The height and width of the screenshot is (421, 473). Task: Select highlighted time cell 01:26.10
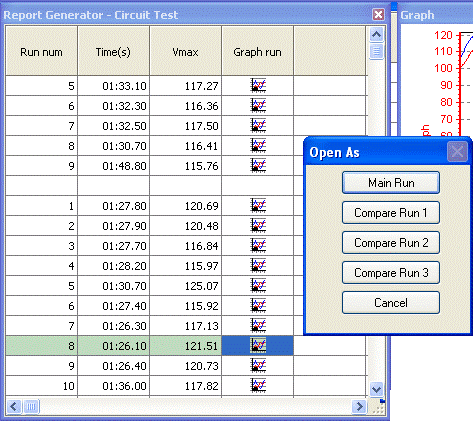pyautogui.click(x=113, y=346)
